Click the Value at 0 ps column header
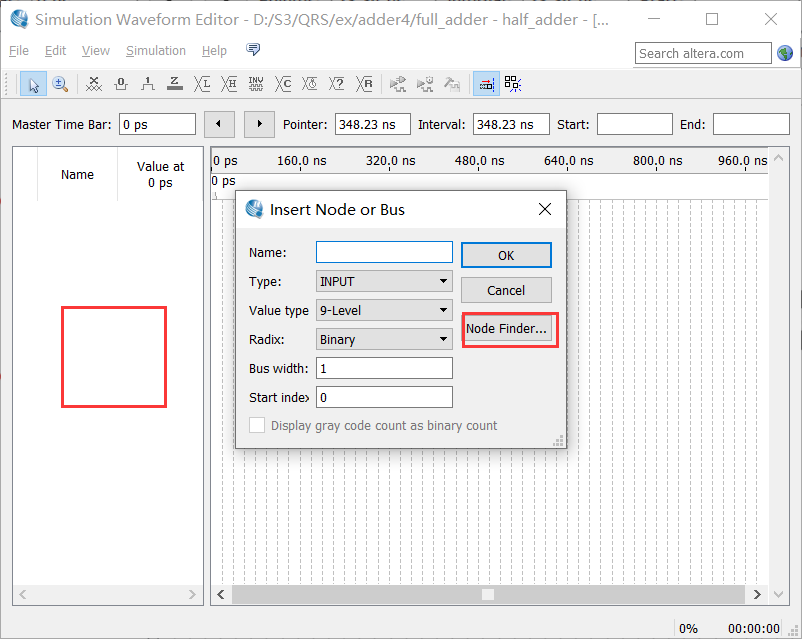Image resolution: width=802 pixels, height=639 pixels. click(160, 174)
